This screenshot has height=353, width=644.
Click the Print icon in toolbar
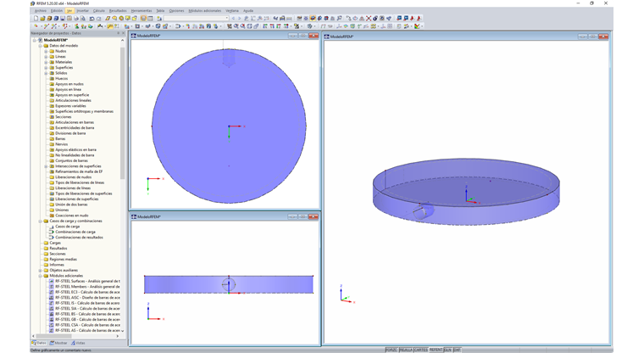coord(76,18)
